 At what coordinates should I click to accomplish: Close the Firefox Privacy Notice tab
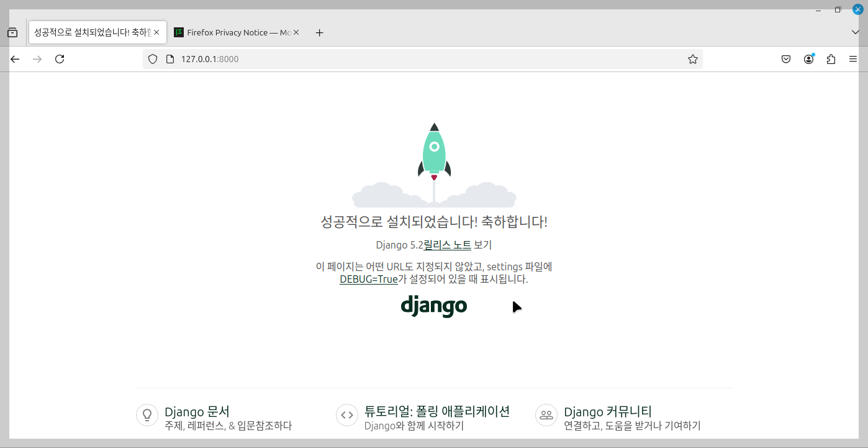pos(296,32)
